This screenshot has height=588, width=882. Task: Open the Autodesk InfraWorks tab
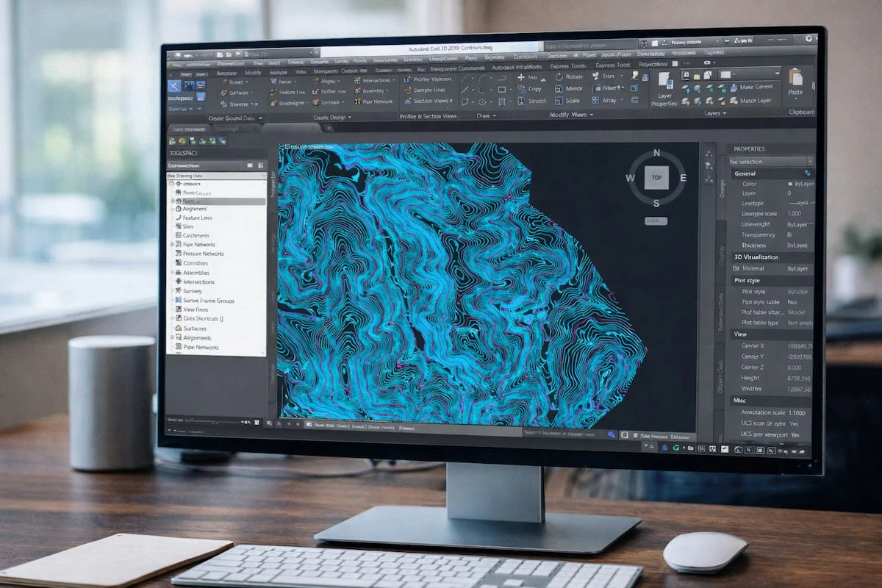517,66
